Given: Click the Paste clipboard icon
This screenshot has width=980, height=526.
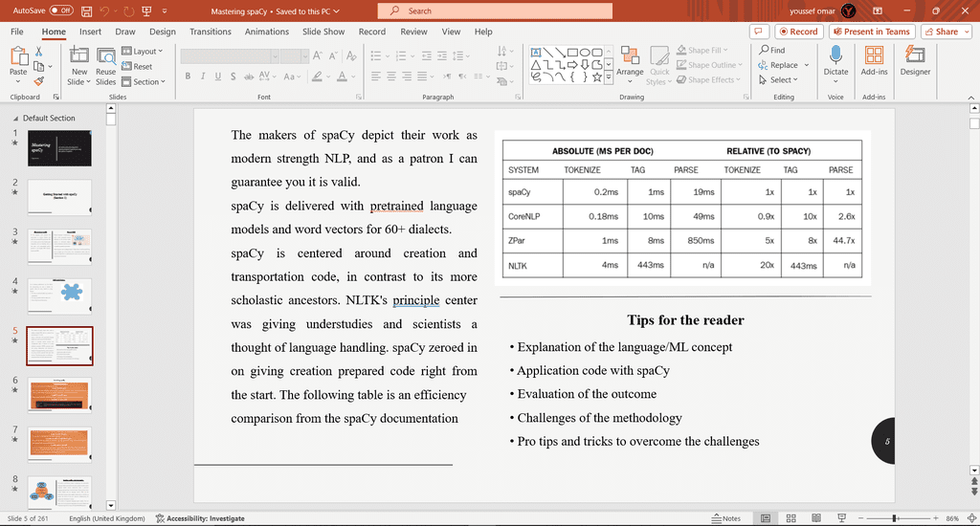Looking at the screenshot, I should 18,57.
